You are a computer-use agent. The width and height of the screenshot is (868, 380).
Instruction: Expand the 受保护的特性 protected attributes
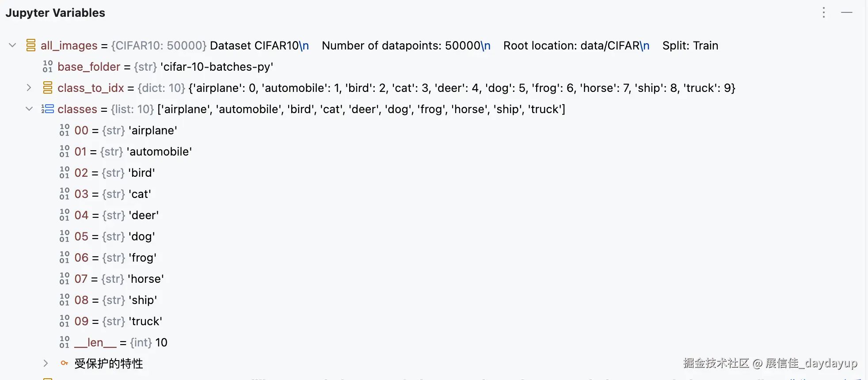point(46,363)
